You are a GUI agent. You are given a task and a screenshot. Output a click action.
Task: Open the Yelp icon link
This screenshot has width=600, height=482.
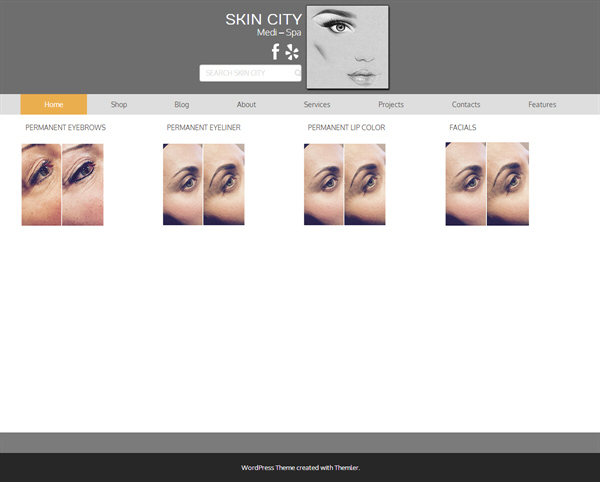[x=292, y=52]
